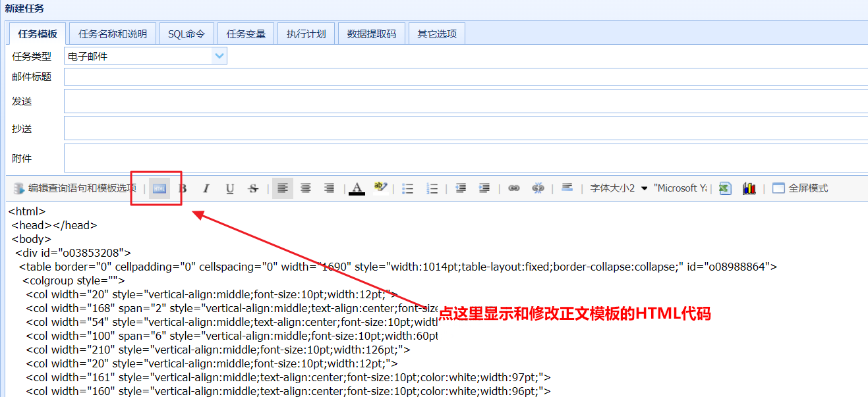
Task: Click the col width="161" code line
Action: 288,377
